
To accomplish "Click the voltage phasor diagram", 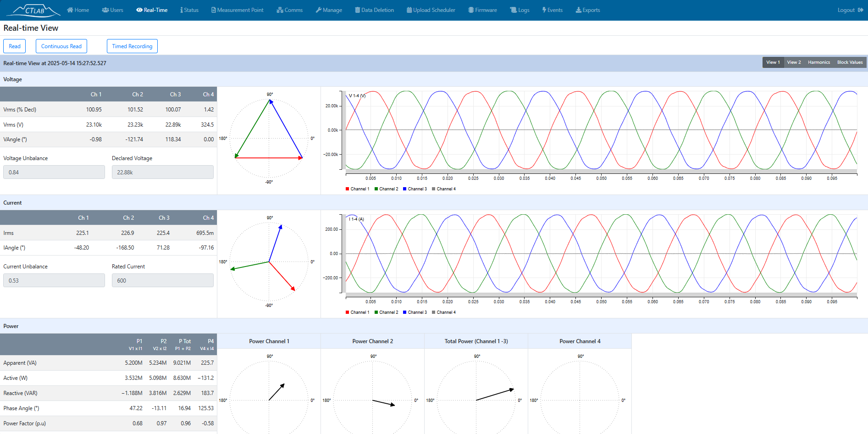I will (x=269, y=138).
